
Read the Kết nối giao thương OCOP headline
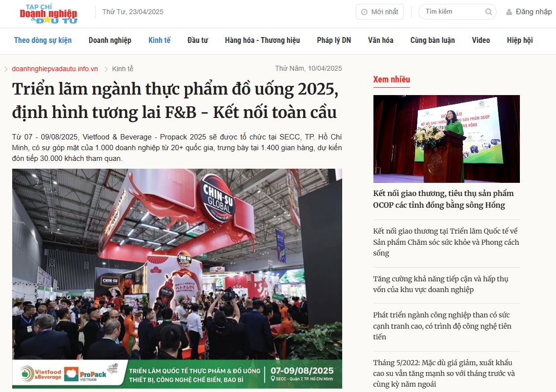[443, 199]
